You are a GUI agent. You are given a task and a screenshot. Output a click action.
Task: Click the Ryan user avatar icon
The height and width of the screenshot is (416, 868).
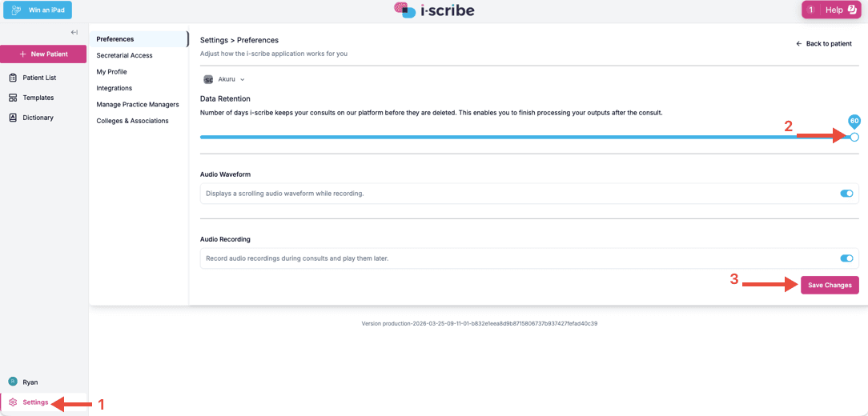[x=13, y=382]
